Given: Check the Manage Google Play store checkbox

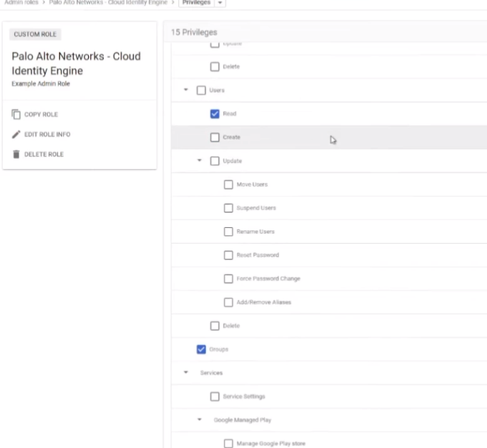Looking at the screenshot, I should pyautogui.click(x=228, y=443).
